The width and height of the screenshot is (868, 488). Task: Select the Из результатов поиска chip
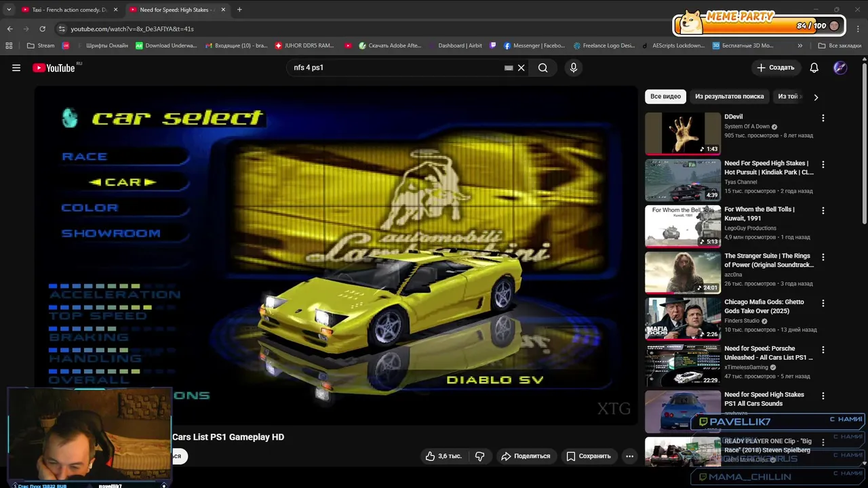click(729, 96)
